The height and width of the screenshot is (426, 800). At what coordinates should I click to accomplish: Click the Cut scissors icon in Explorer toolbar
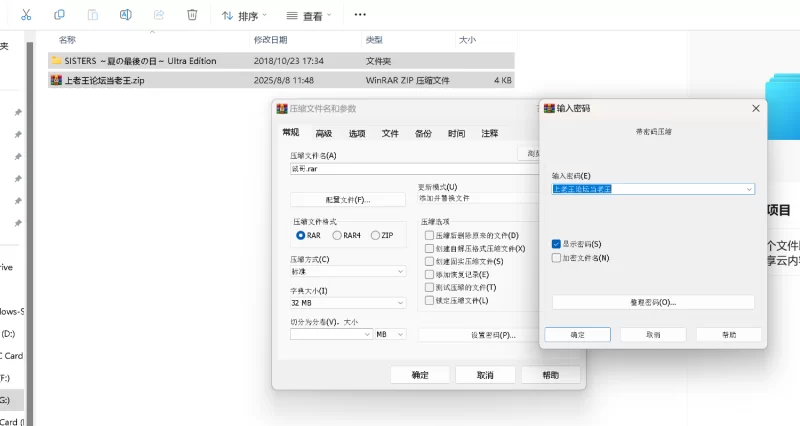tap(26, 15)
